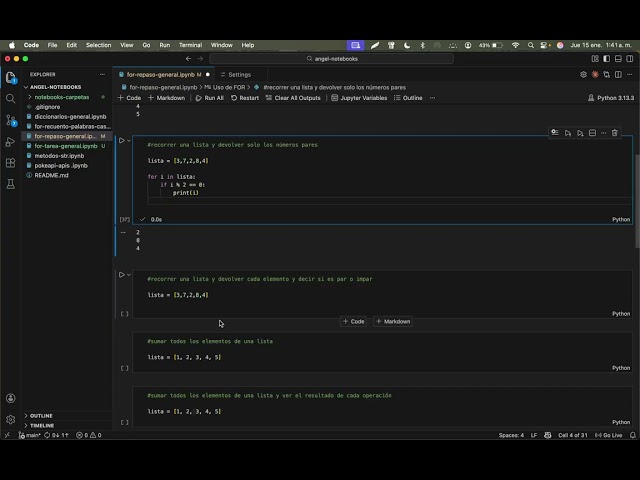
Task: Delete the focused cell with the trash icon
Action: 615,133
